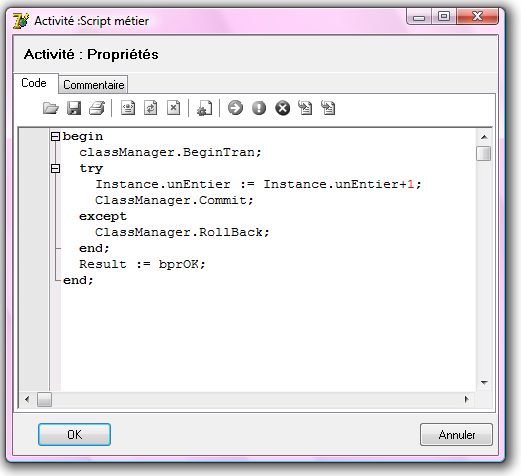Print the script code
Screen dimensions: 521x476
(97, 108)
